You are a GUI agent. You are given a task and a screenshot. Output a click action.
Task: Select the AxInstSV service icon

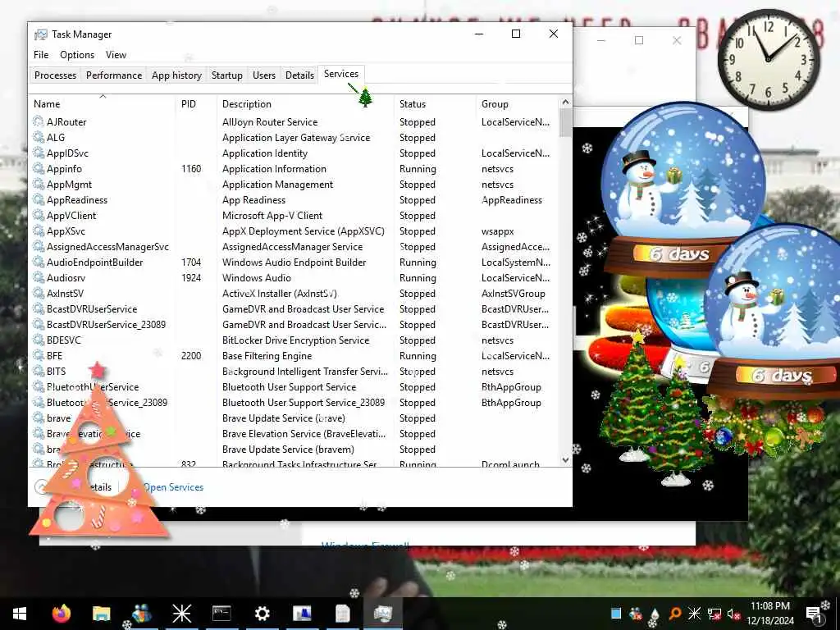pos(38,293)
